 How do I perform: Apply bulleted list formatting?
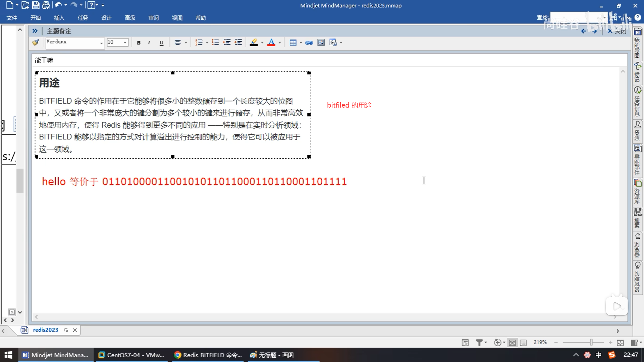[x=215, y=43]
